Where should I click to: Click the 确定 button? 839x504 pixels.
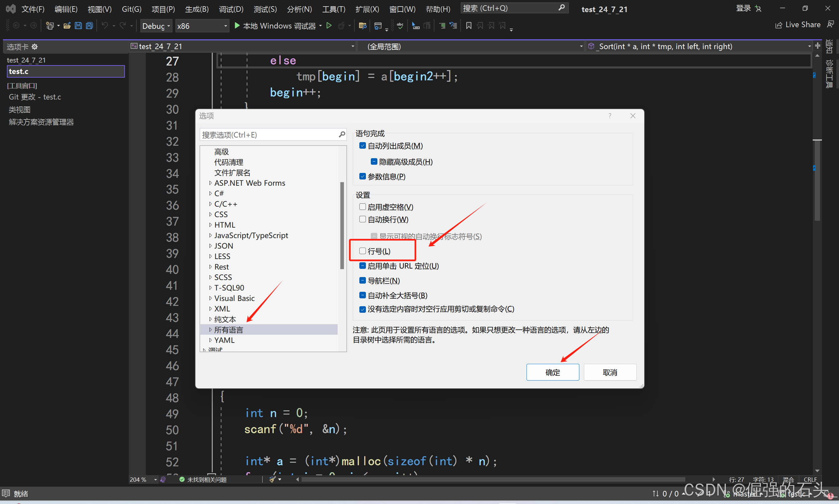[x=552, y=372]
